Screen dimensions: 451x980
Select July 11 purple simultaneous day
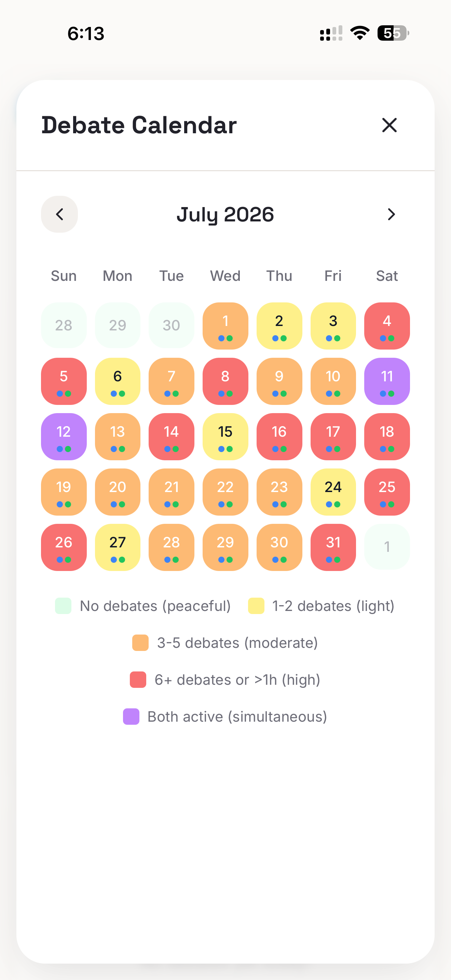click(x=387, y=381)
